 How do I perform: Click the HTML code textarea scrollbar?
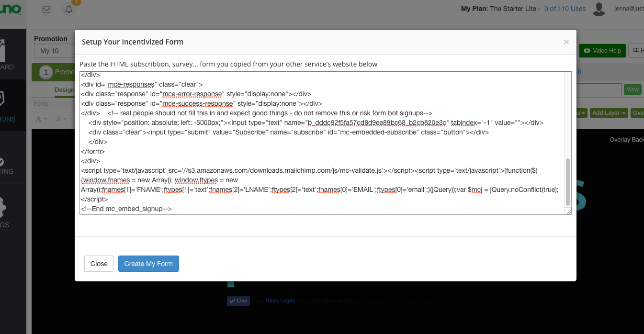pyautogui.click(x=568, y=182)
